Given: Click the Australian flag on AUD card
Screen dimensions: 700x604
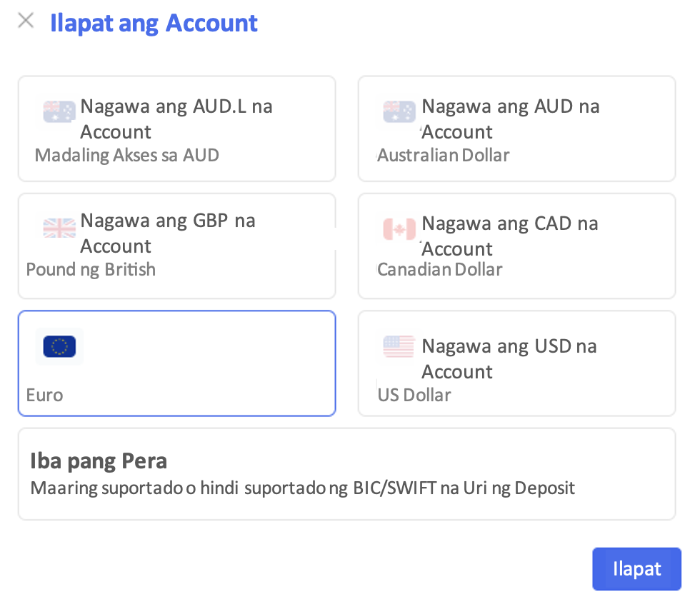Looking at the screenshot, I should point(399,111).
